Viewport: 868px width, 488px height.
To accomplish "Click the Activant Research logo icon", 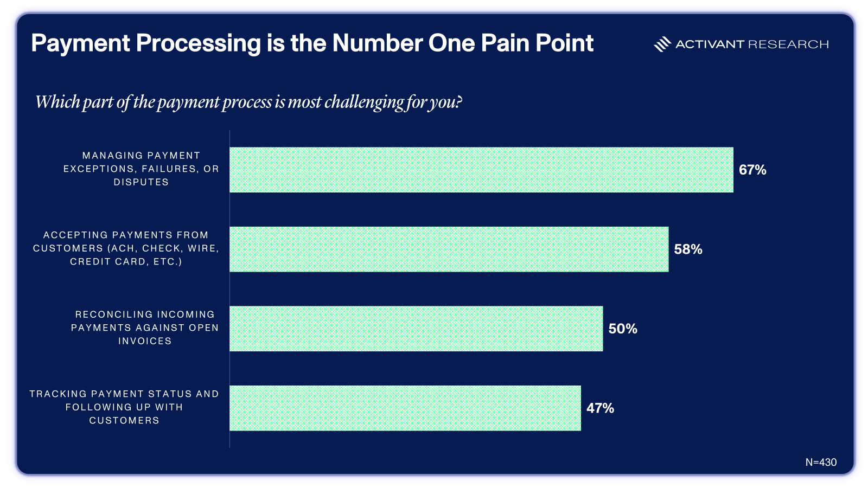I will (662, 44).
